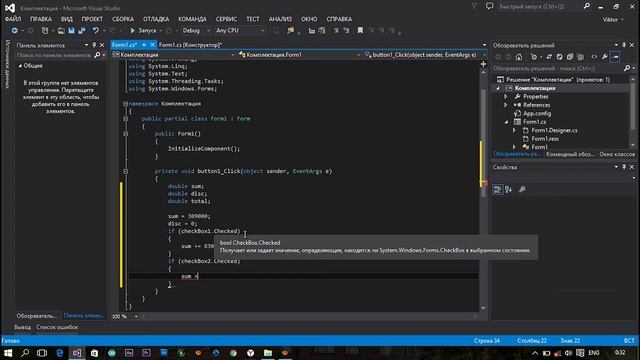Pin the Панель элементов toolbox panel
Screen dimensions: 640x360
tap(94, 45)
